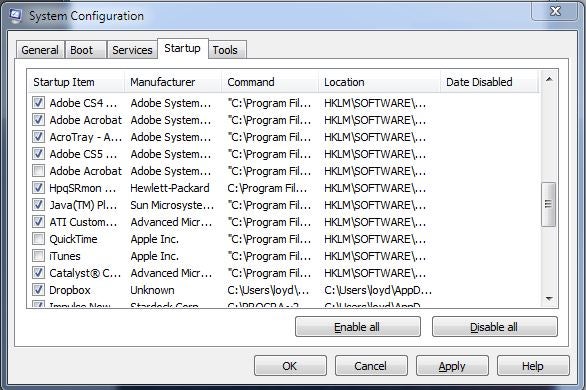The image size is (586, 390).
Task: Select the HpqSRmon command cell
Action: (x=267, y=188)
